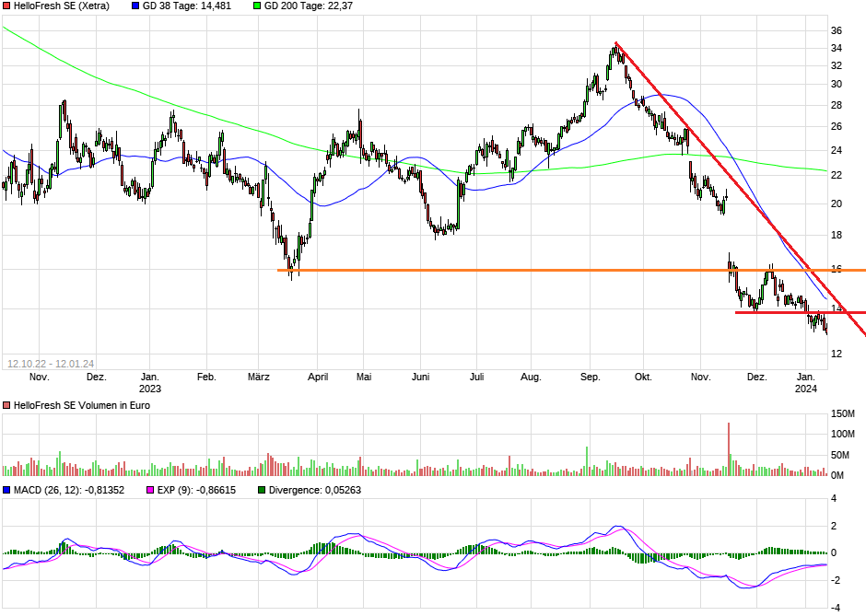The image size is (866, 616).
Task: Click the 100M volume axis value
Action: 843,434
